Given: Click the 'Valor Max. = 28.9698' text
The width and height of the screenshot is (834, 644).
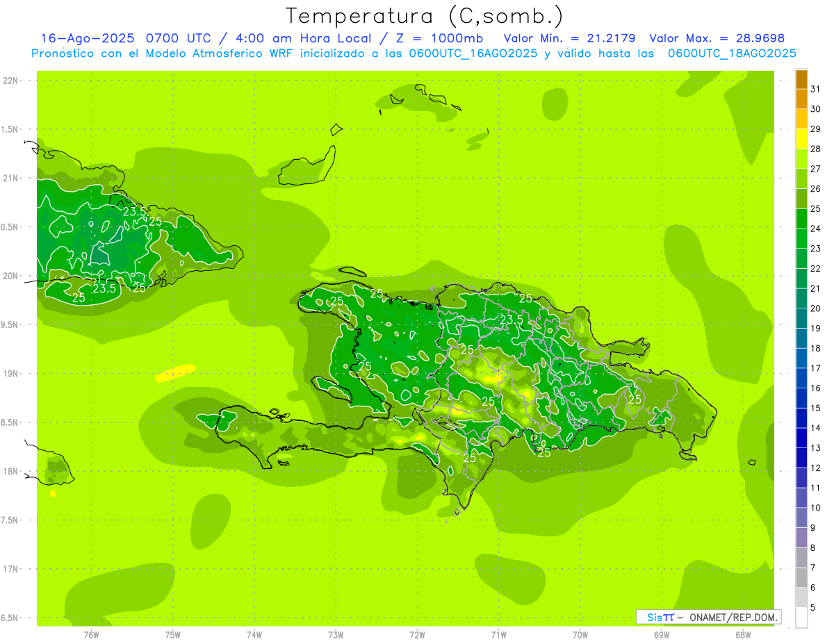Looking at the screenshot, I should click(717, 38).
